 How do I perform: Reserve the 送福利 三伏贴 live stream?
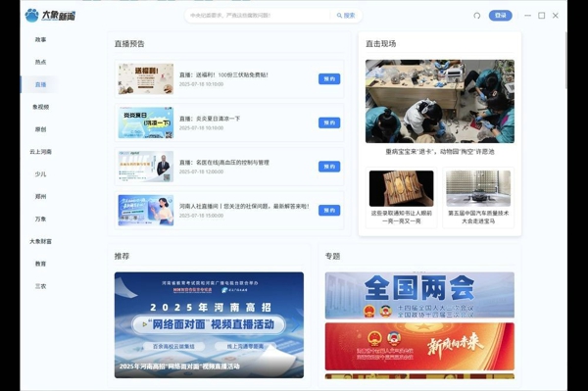coord(329,78)
